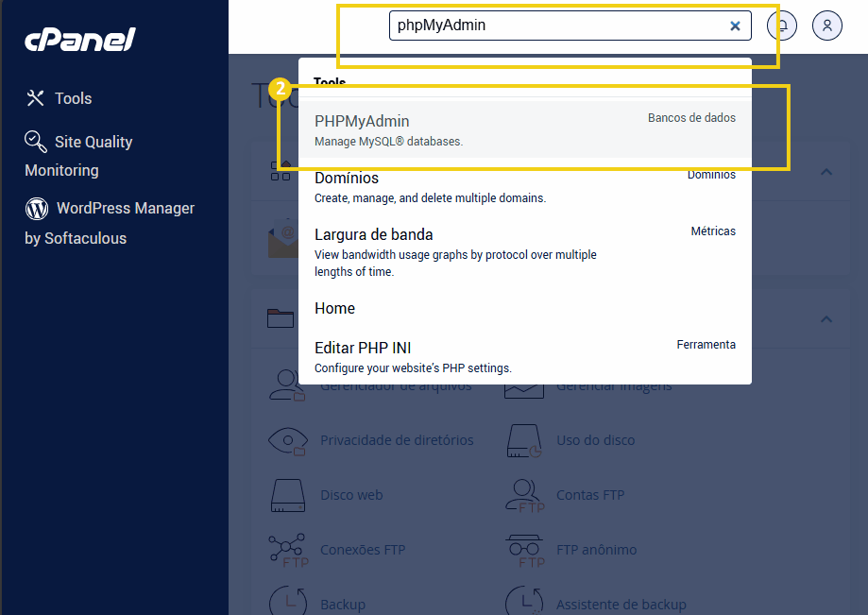Clear the search box with the X
This screenshot has height=615, width=868.
tap(735, 26)
